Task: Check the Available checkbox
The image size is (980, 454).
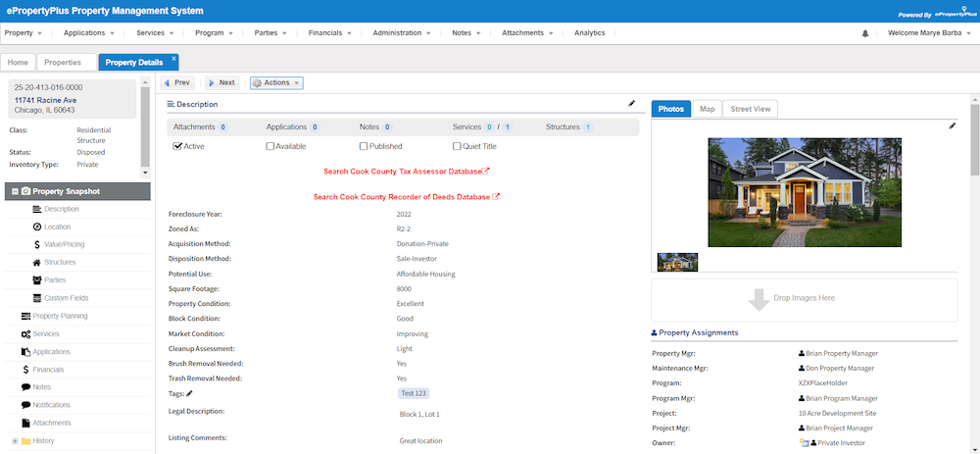Action: click(x=270, y=146)
